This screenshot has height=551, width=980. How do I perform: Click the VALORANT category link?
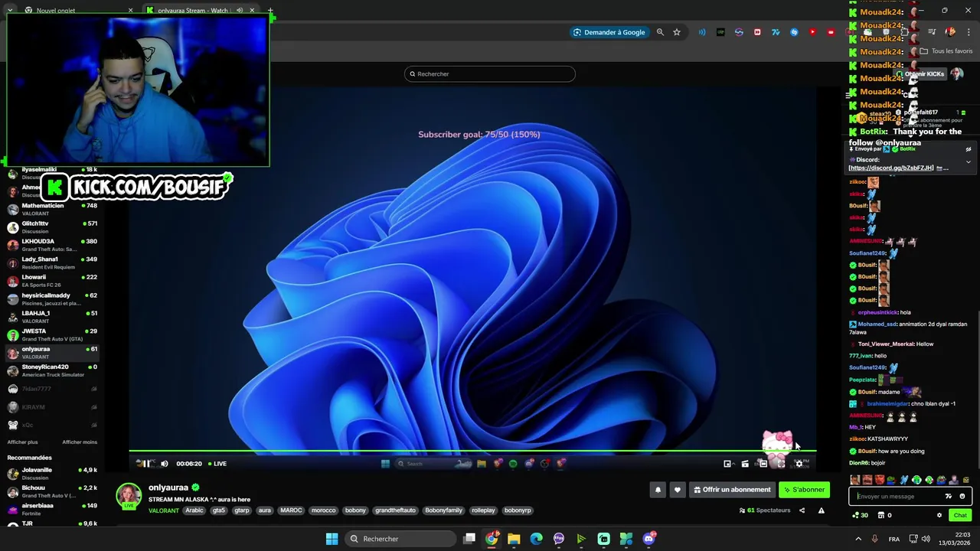163,510
